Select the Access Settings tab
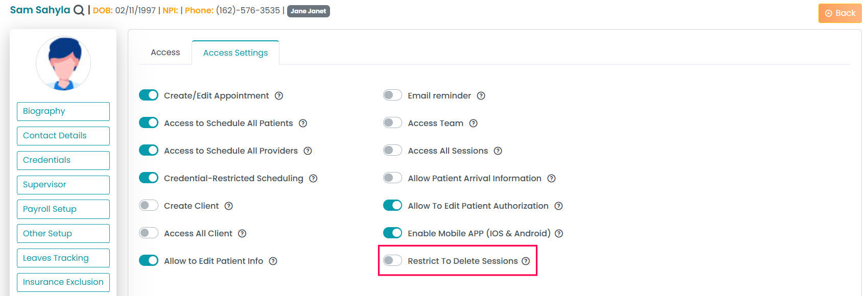 coord(236,53)
